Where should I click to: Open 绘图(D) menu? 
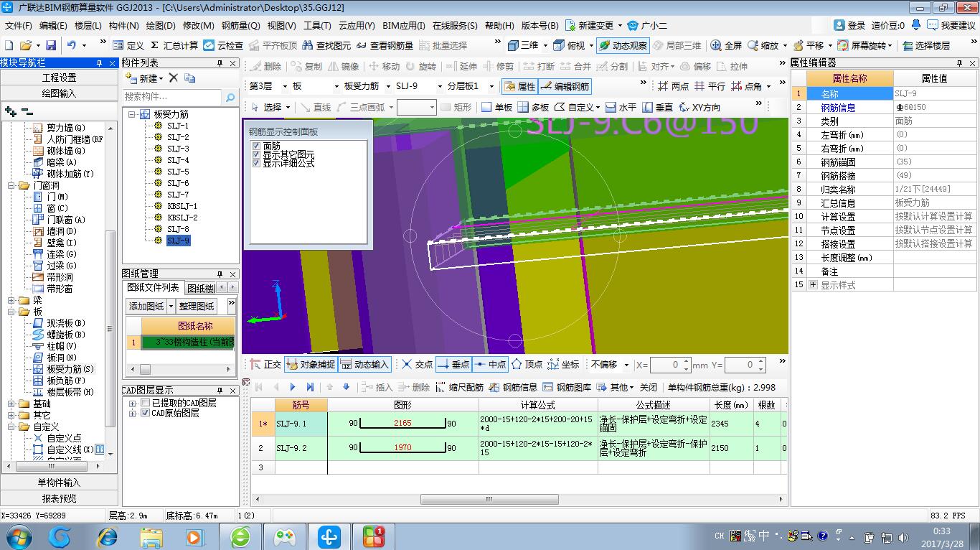(x=161, y=25)
